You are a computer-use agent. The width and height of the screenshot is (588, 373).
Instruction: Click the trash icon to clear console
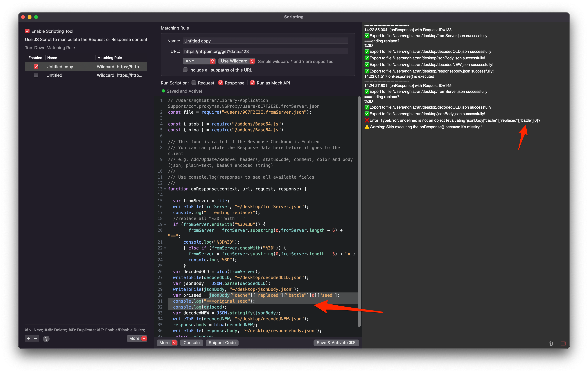[551, 343]
